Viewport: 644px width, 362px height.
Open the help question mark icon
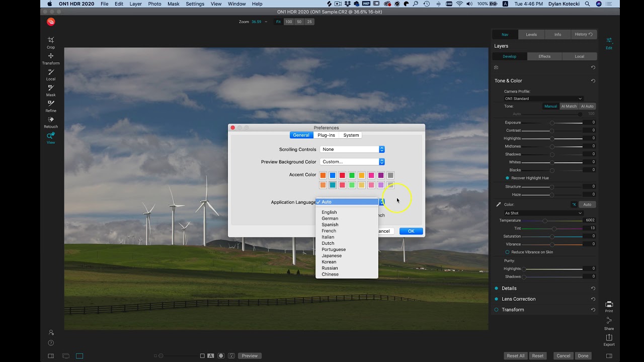tap(51, 343)
